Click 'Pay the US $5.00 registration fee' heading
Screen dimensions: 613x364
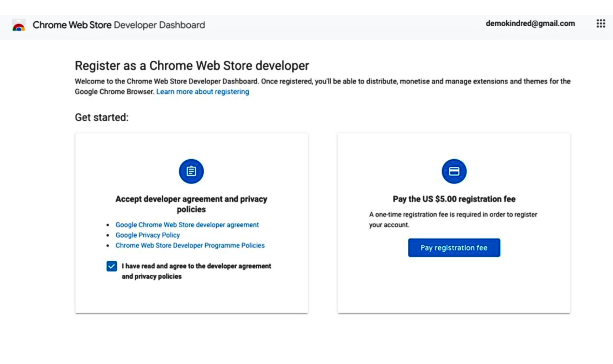[x=454, y=199]
